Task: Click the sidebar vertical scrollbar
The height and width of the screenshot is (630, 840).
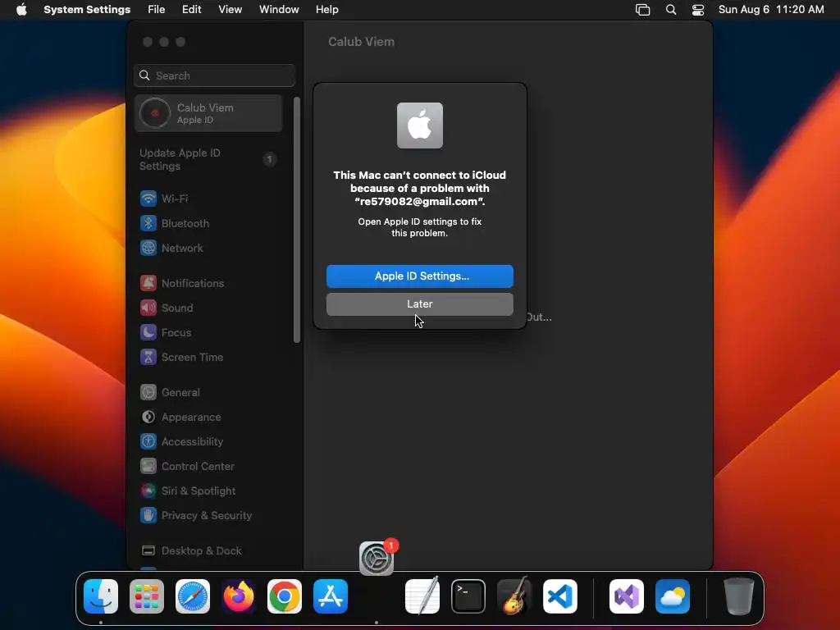Action: 297,220
